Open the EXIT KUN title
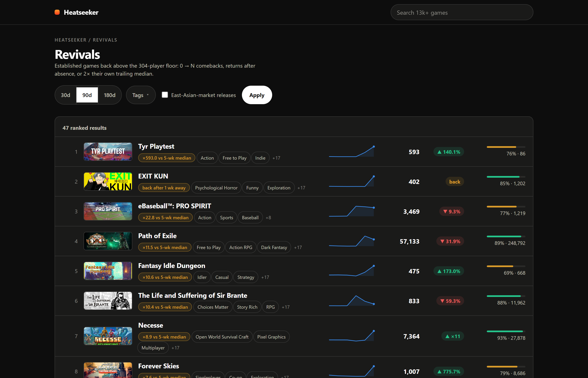This screenshot has width=588, height=378. click(x=153, y=176)
